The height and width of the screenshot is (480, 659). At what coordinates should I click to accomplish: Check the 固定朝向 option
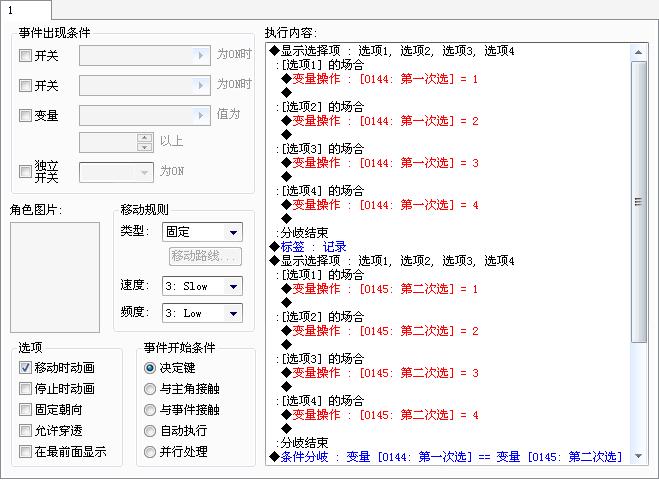(x=25, y=410)
